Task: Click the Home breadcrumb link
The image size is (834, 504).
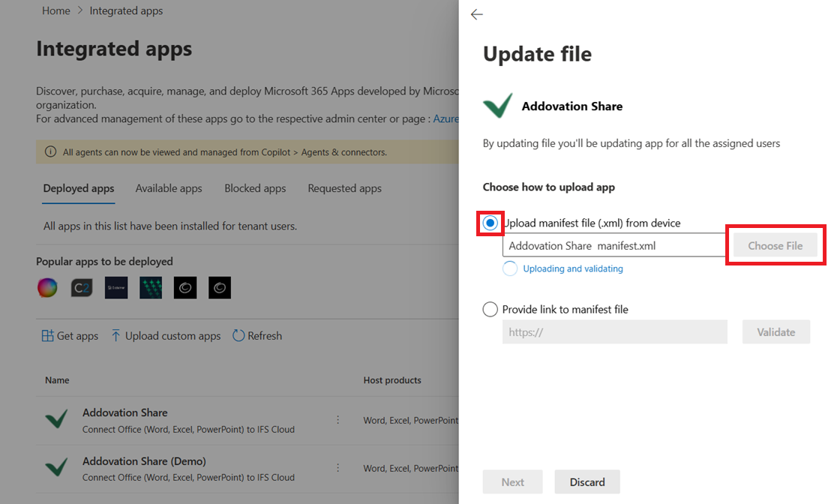Action: coord(56,10)
